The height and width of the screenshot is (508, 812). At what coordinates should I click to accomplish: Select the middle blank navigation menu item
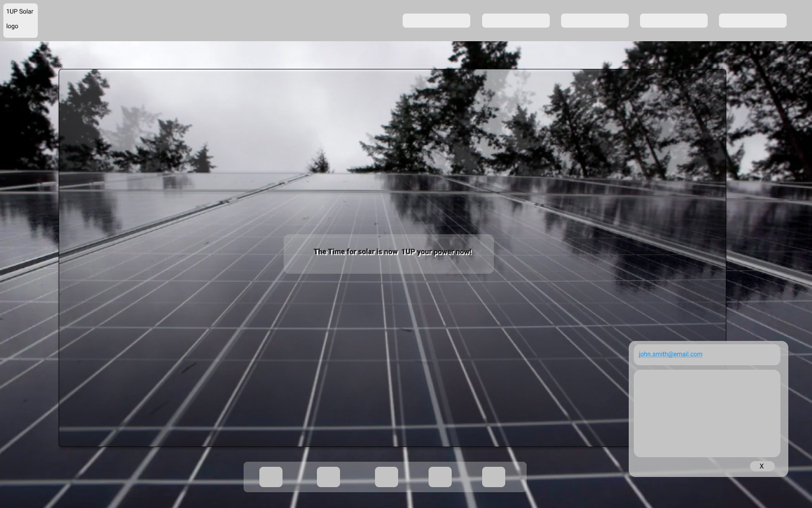coord(595,21)
